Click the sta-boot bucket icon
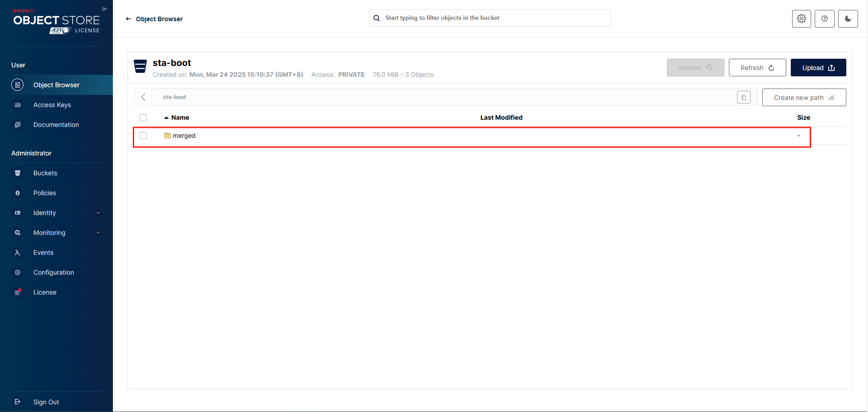Image resolution: width=868 pixels, height=412 pixels. click(x=140, y=66)
